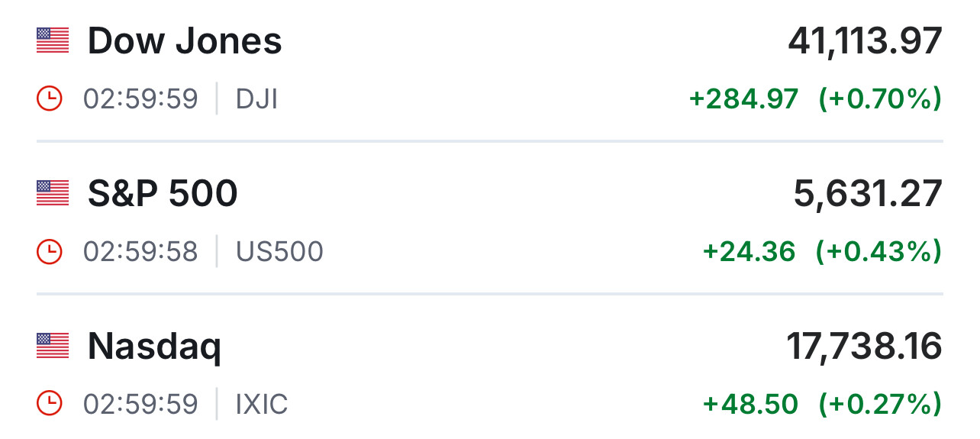The height and width of the screenshot is (439, 980).
Task: Click the red clock icon in S&P 500 row
Action: click(x=50, y=251)
